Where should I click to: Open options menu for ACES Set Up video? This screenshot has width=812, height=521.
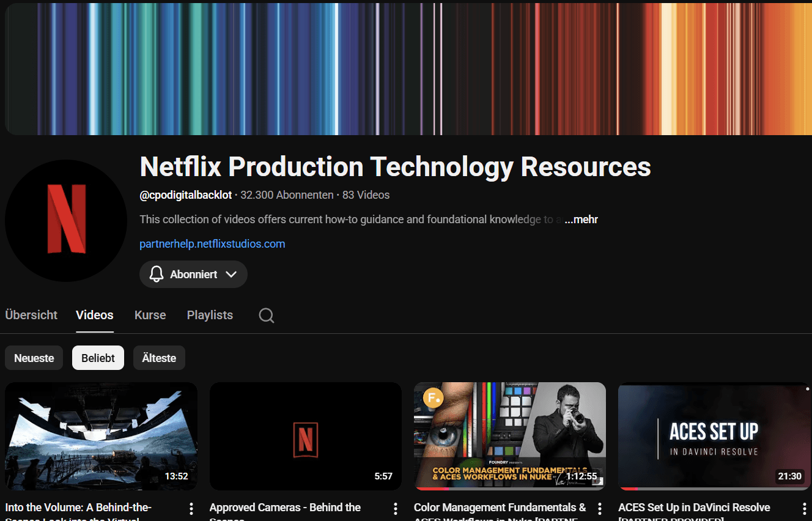click(804, 509)
